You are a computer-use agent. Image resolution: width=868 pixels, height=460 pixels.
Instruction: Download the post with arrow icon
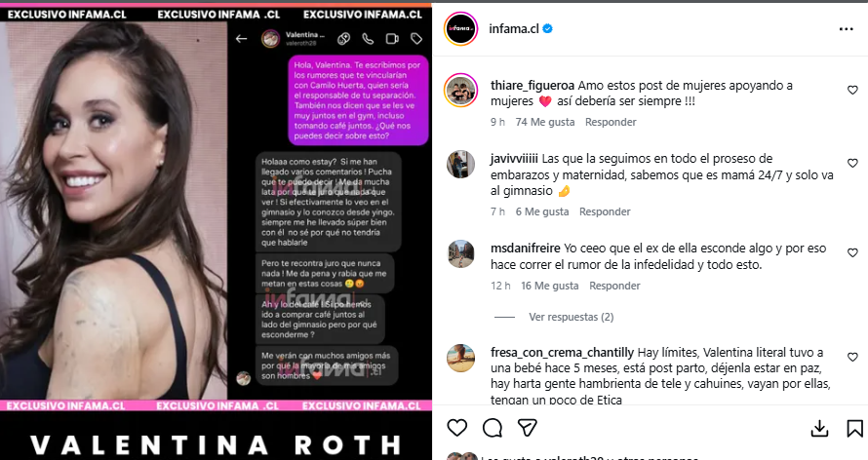click(x=819, y=428)
